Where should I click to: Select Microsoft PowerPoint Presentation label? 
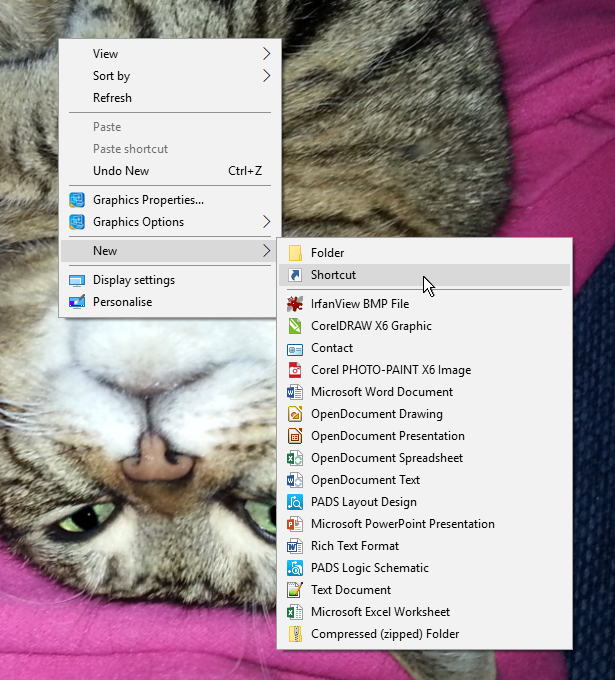(403, 524)
